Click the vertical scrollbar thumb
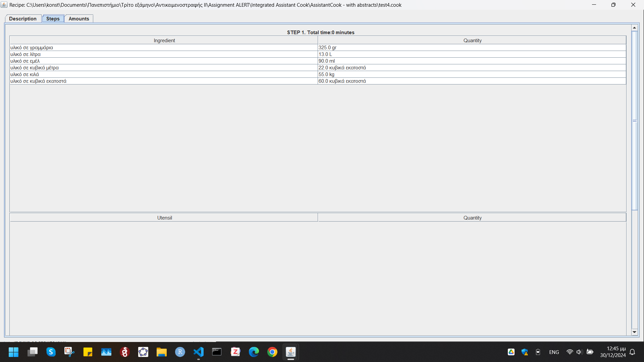The height and width of the screenshot is (362, 644). pyautogui.click(x=634, y=121)
